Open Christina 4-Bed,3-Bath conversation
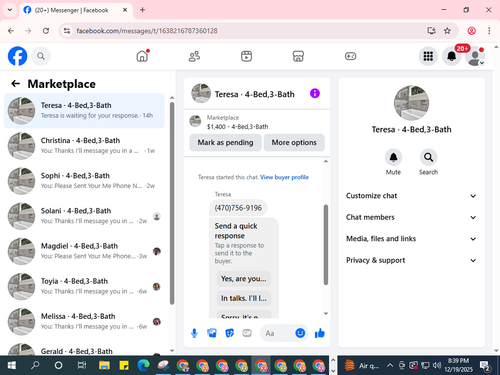The image size is (500, 375). (84, 146)
